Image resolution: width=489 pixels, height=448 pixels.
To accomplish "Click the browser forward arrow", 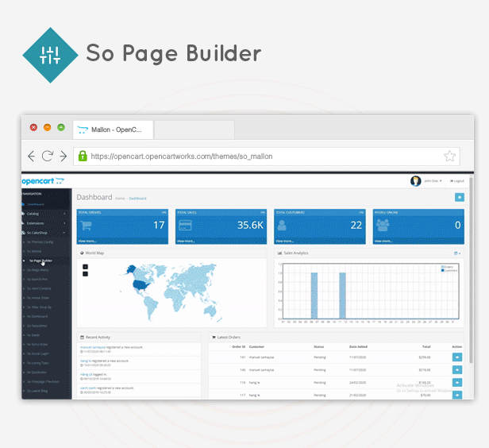I will [63, 156].
